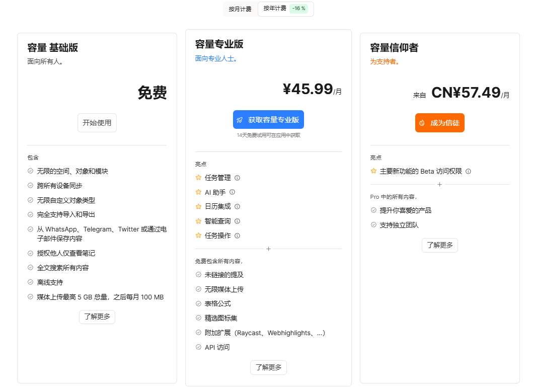Click the -16 % discount badge
The height and width of the screenshot is (392, 533).
pyautogui.click(x=298, y=9)
